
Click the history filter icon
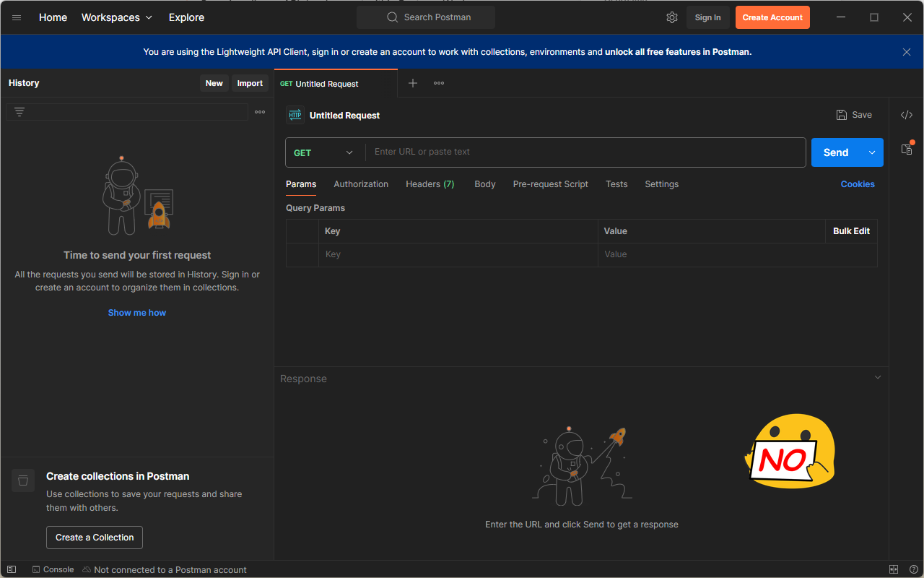click(x=19, y=112)
